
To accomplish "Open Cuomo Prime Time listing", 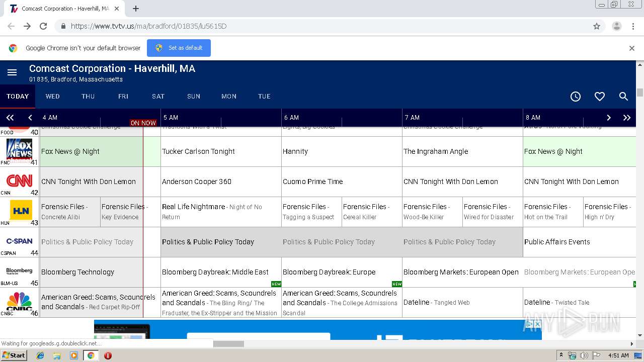I will click(342, 182).
